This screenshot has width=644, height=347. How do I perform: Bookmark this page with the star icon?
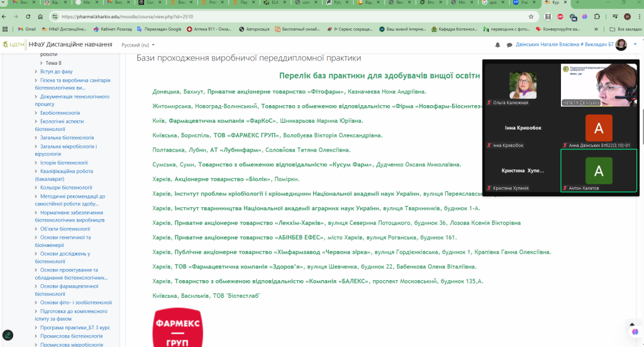point(531,17)
